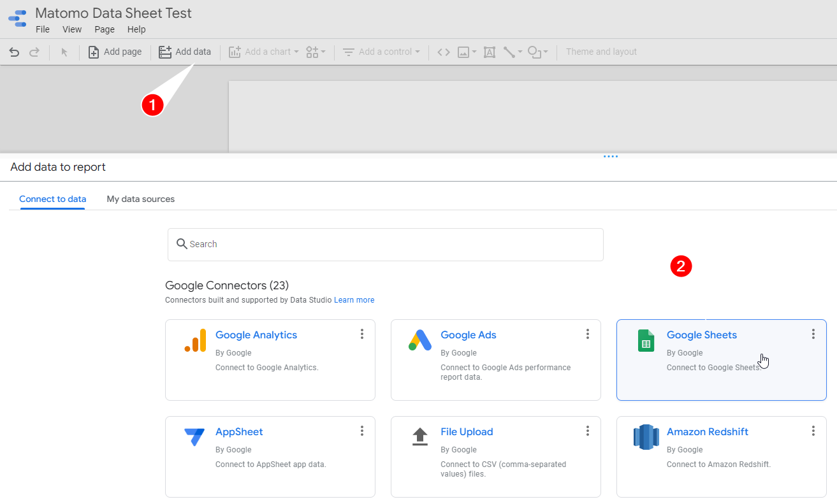The height and width of the screenshot is (504, 837).
Task: Open the Image insert dropdown
Action: [467, 52]
